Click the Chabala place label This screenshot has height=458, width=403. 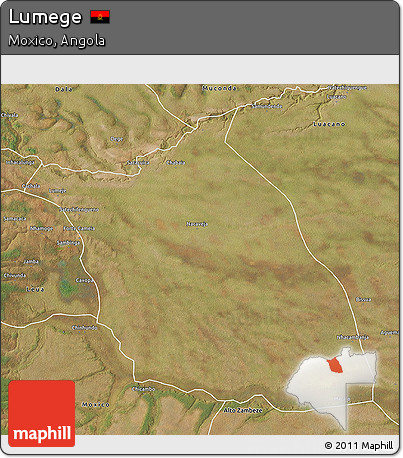point(176,162)
